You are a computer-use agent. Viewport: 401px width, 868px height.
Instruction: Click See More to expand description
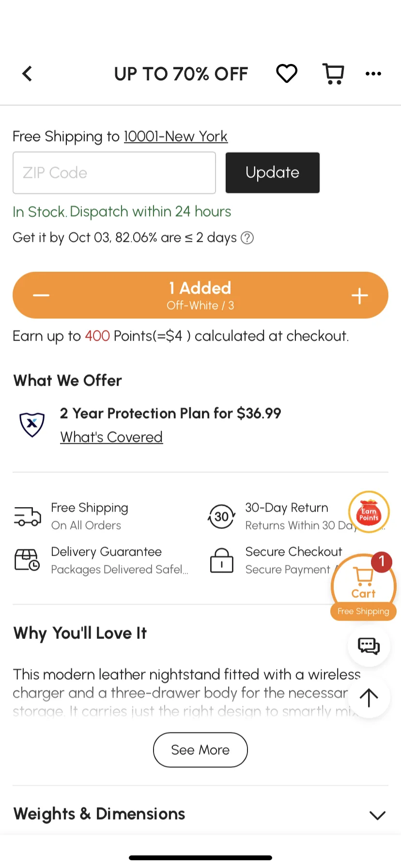(200, 750)
